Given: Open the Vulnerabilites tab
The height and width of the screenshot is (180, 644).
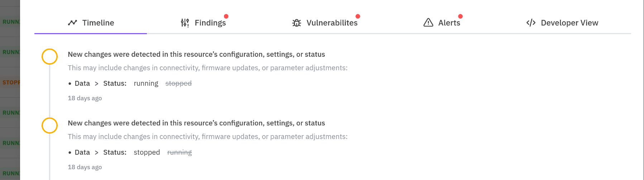Looking at the screenshot, I should coord(332,23).
